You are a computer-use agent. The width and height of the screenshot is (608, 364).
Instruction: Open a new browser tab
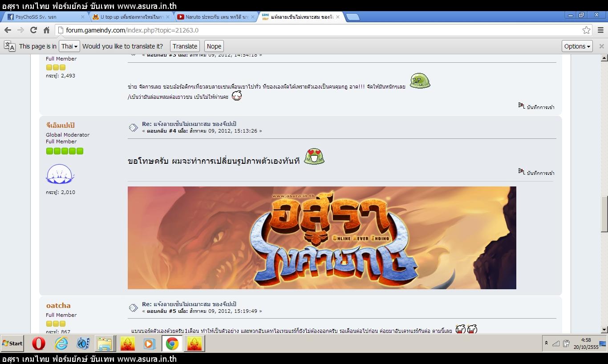353,17
